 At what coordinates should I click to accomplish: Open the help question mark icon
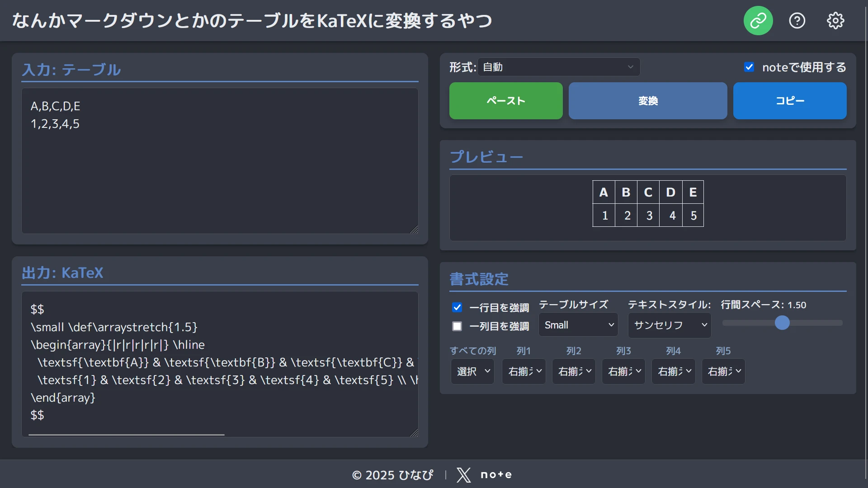[x=797, y=20]
